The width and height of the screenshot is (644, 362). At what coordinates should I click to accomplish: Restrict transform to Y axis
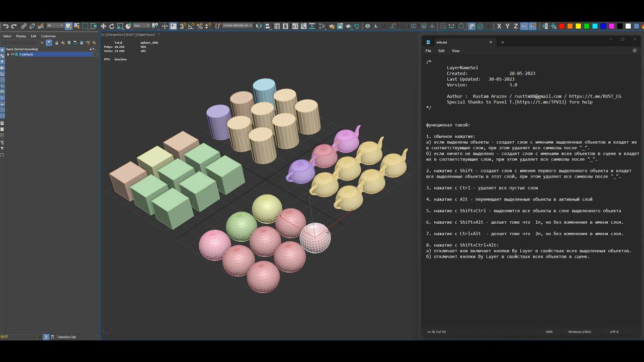coord(507,26)
